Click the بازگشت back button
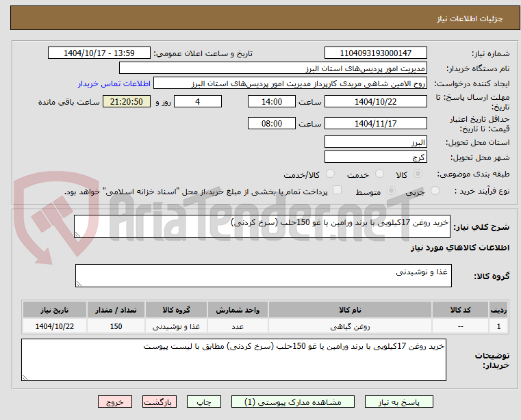 (159, 402)
